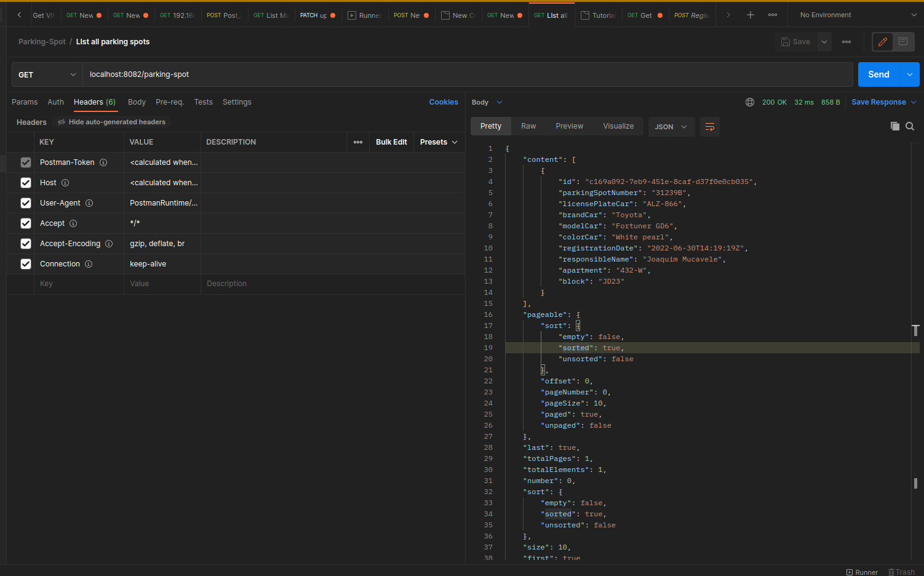Click the Save button
This screenshot has width=924, height=576.
(795, 42)
